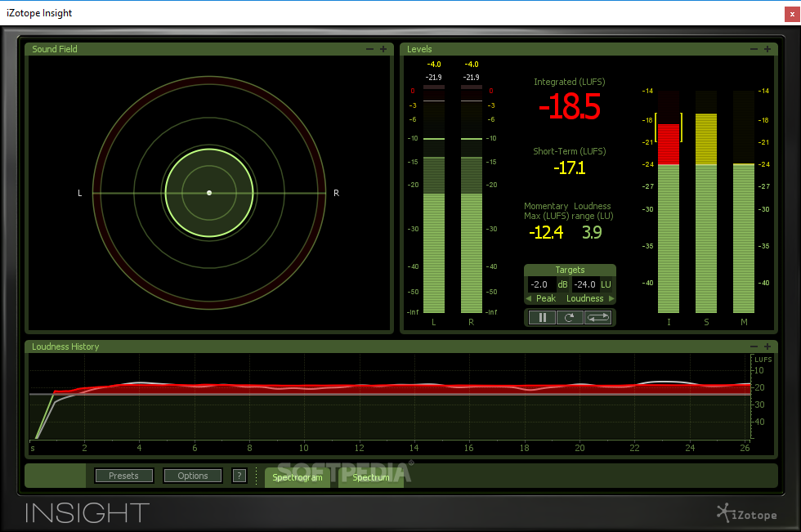Image resolution: width=801 pixels, height=532 pixels.
Task: Click the center dot of the Sound Field
Action: click(x=209, y=193)
